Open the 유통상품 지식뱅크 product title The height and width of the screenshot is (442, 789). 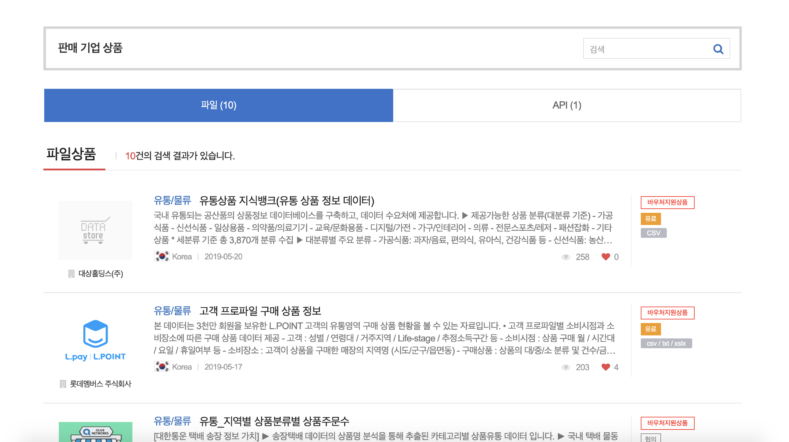(286, 200)
